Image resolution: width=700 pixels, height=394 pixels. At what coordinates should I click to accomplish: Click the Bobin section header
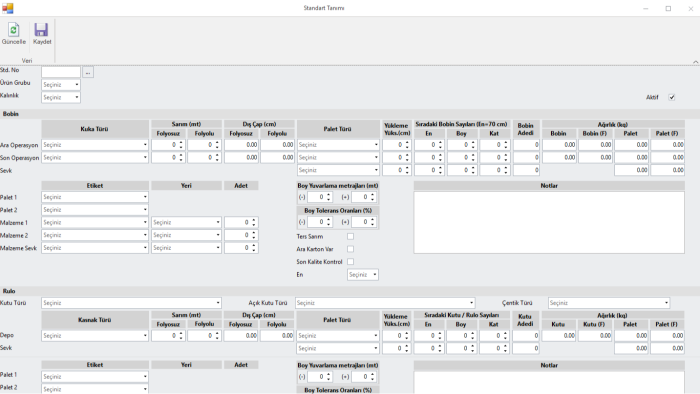(11, 114)
